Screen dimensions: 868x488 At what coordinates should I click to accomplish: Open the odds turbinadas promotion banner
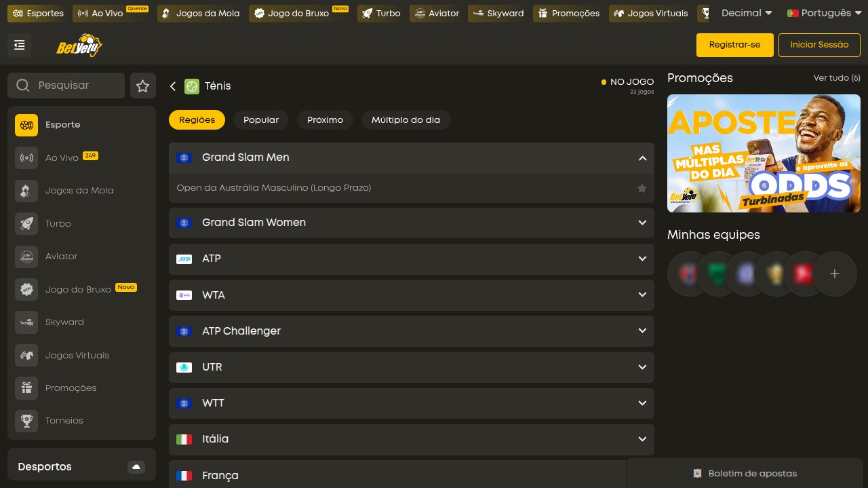764,153
